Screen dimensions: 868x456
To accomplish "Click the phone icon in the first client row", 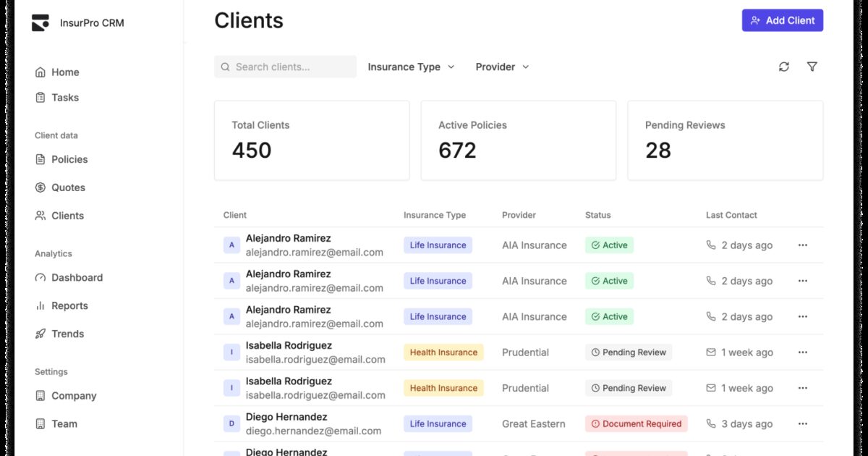I will [711, 245].
